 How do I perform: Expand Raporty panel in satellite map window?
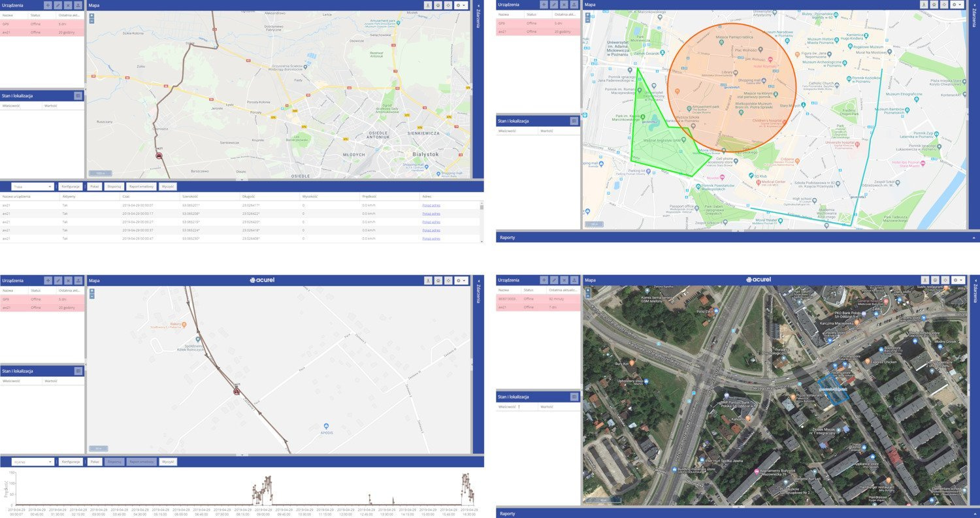tap(738, 513)
